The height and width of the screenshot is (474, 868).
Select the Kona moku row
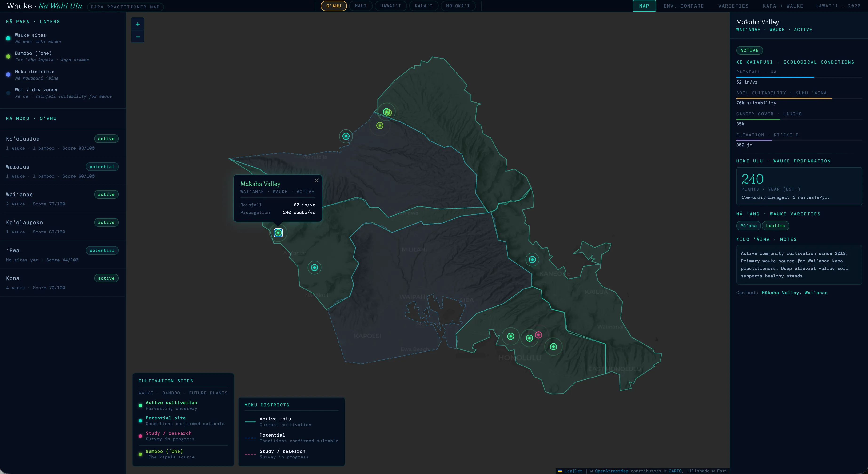tap(63, 282)
